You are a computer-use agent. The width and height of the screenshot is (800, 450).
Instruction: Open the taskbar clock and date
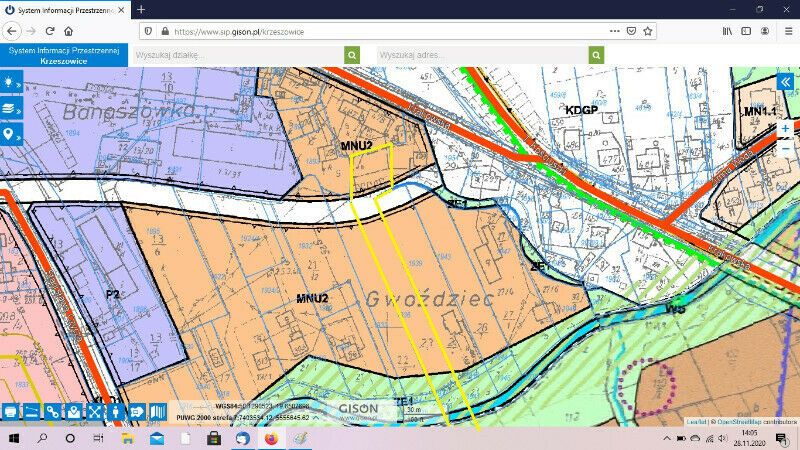click(750, 438)
